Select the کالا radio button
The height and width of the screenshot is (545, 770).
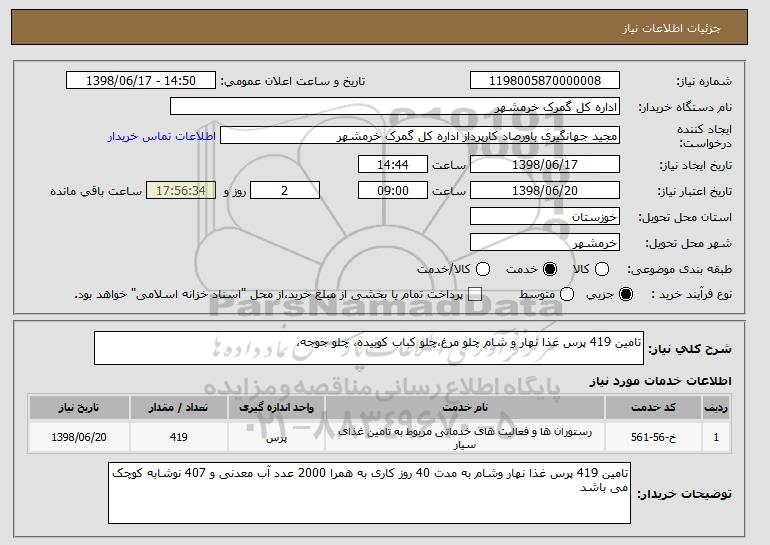click(x=602, y=269)
